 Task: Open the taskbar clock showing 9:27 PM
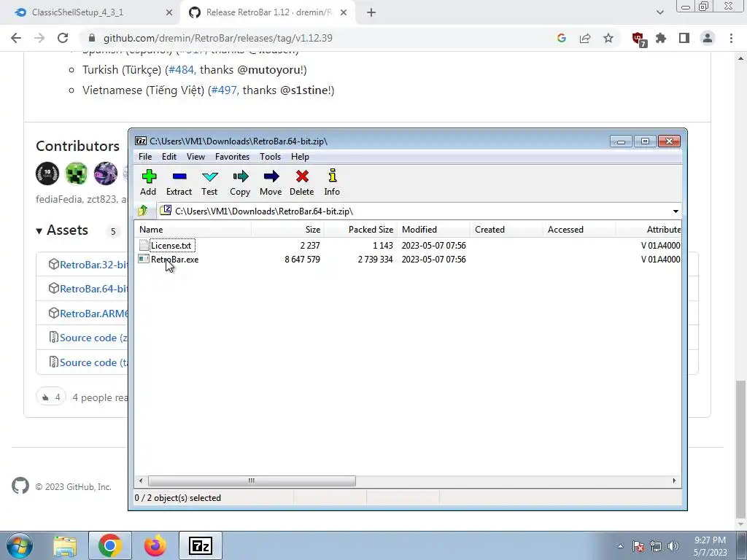pyautogui.click(x=711, y=546)
